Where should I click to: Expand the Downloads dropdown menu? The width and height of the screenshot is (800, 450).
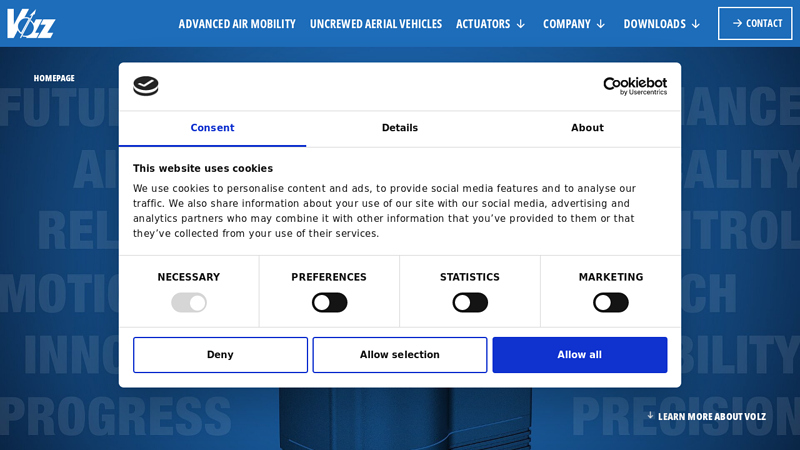pos(661,24)
